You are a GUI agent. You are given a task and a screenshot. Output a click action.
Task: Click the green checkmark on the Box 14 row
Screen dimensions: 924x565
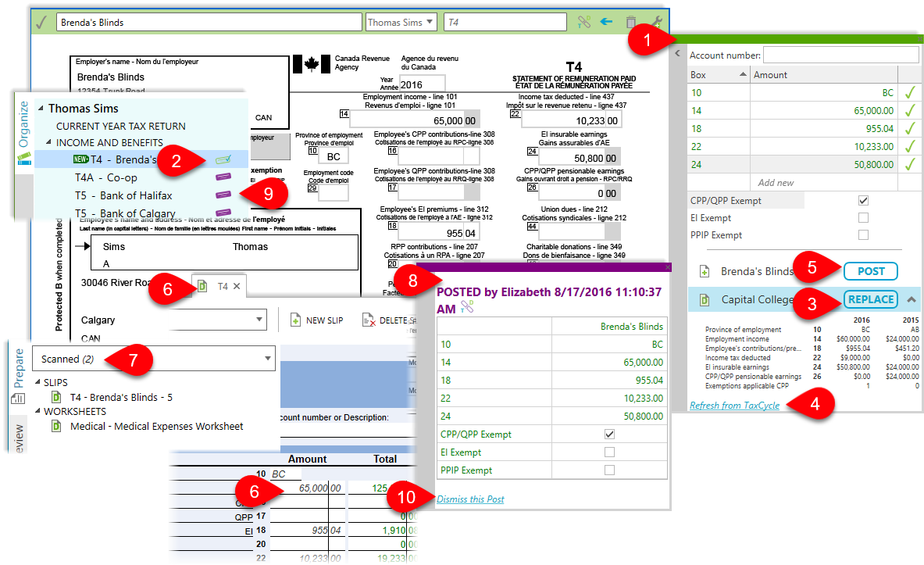910,110
